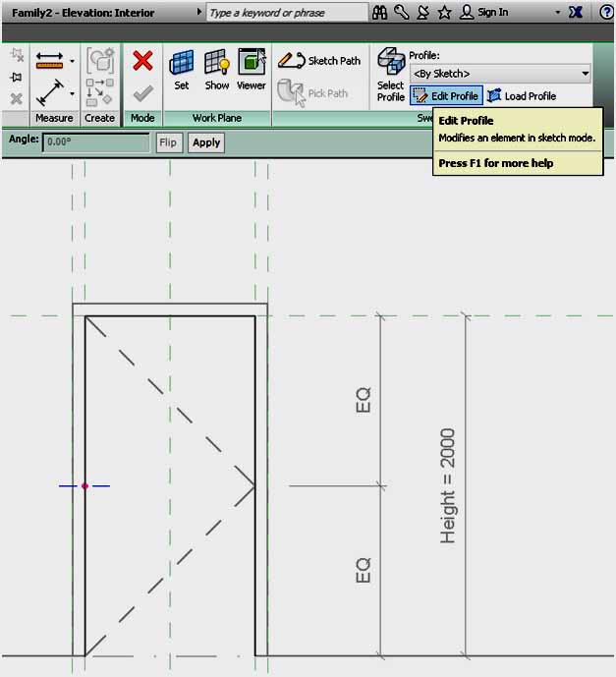
Task: Select the aligned dimension measure tool
Action: pyautogui.click(x=49, y=93)
